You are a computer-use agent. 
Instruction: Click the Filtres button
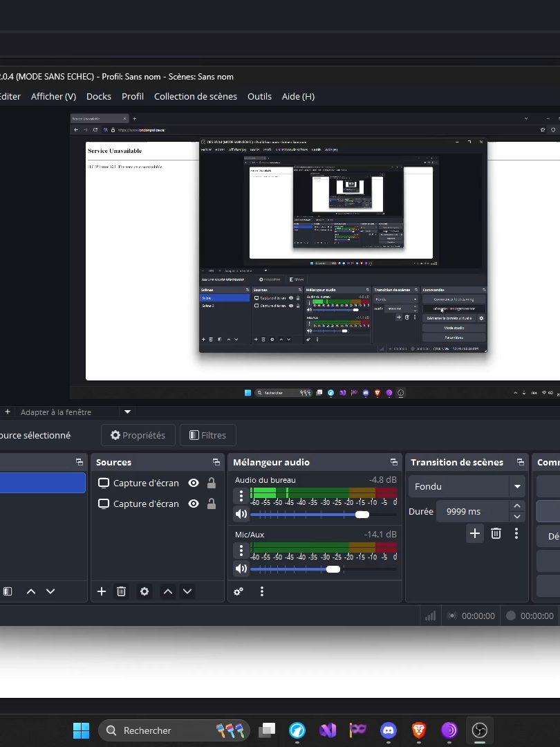[207, 435]
